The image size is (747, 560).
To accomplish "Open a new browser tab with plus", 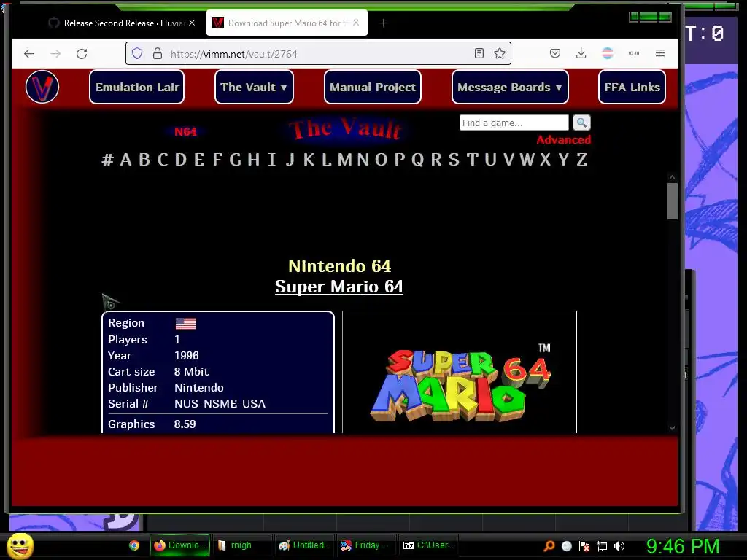I will [383, 23].
